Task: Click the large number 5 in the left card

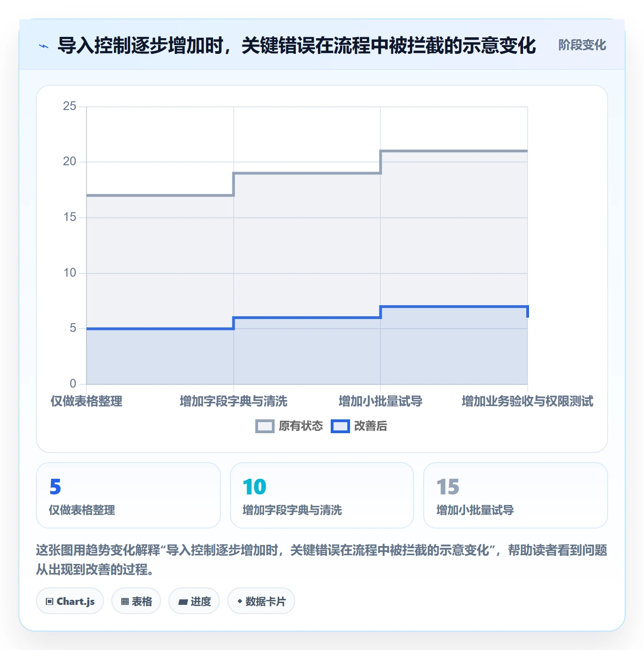Action: coord(55,487)
